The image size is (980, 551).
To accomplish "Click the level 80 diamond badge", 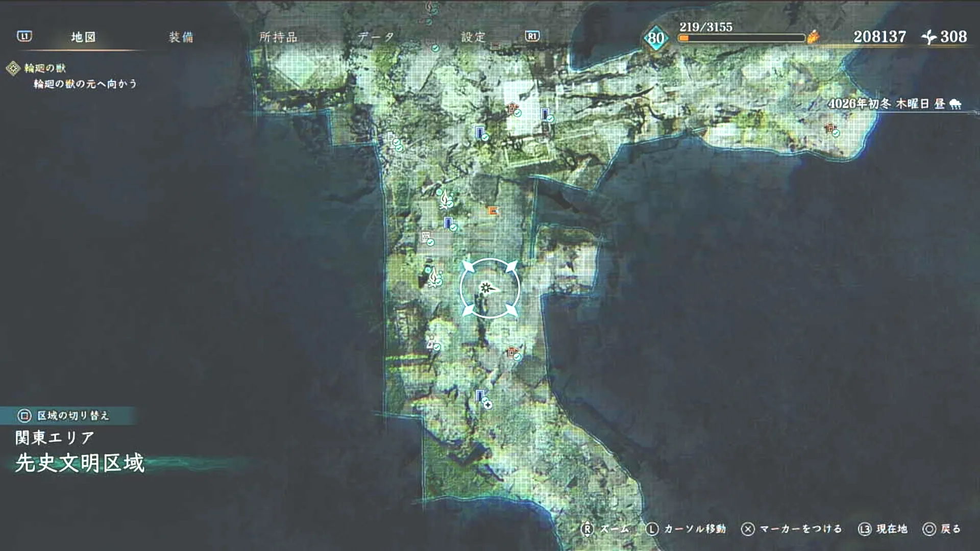I will (655, 38).
